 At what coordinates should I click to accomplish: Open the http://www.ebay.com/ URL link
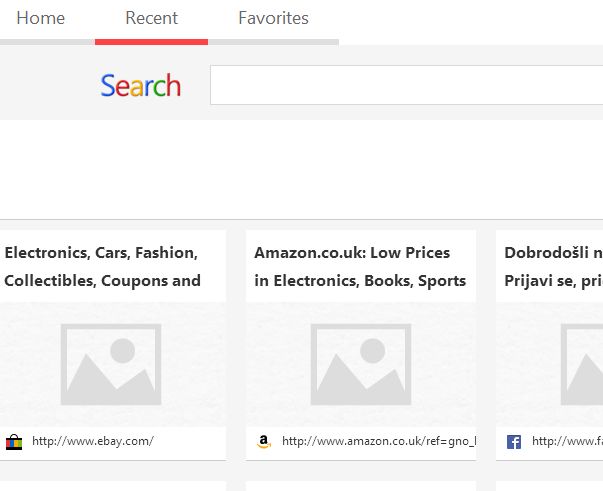coord(92,441)
